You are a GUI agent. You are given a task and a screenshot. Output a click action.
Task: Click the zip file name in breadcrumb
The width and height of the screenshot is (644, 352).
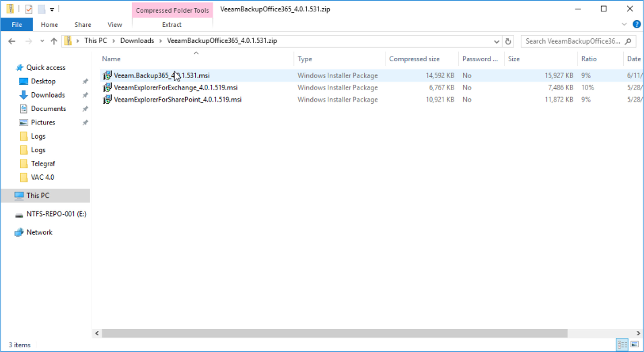point(222,40)
